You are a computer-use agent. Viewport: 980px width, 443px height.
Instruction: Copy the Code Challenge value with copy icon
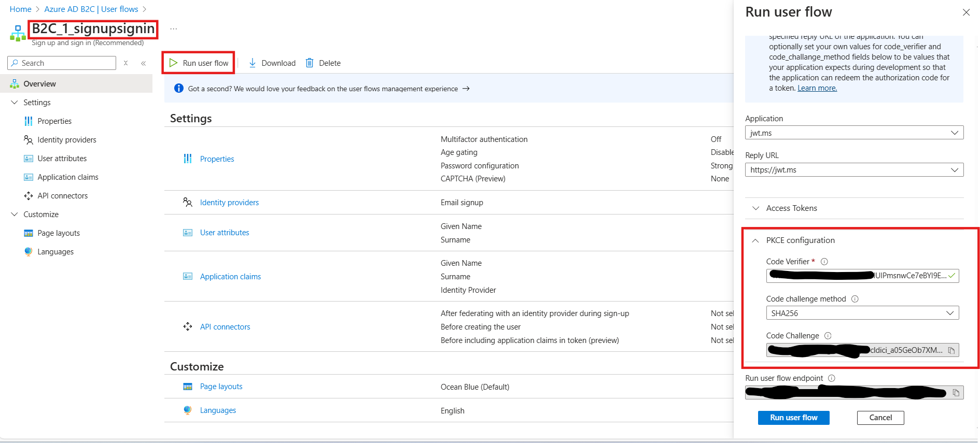click(x=951, y=351)
